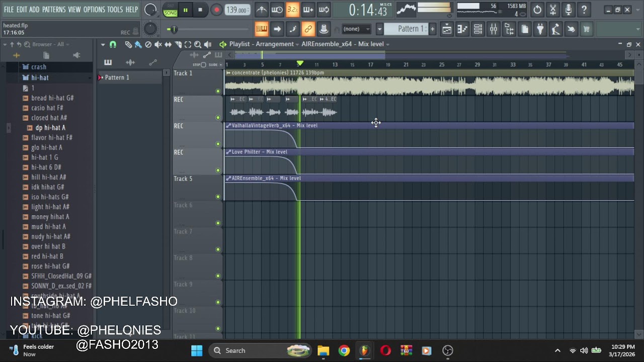Open the shopping cart content library
The height and width of the screenshot is (362, 644).
click(586, 29)
